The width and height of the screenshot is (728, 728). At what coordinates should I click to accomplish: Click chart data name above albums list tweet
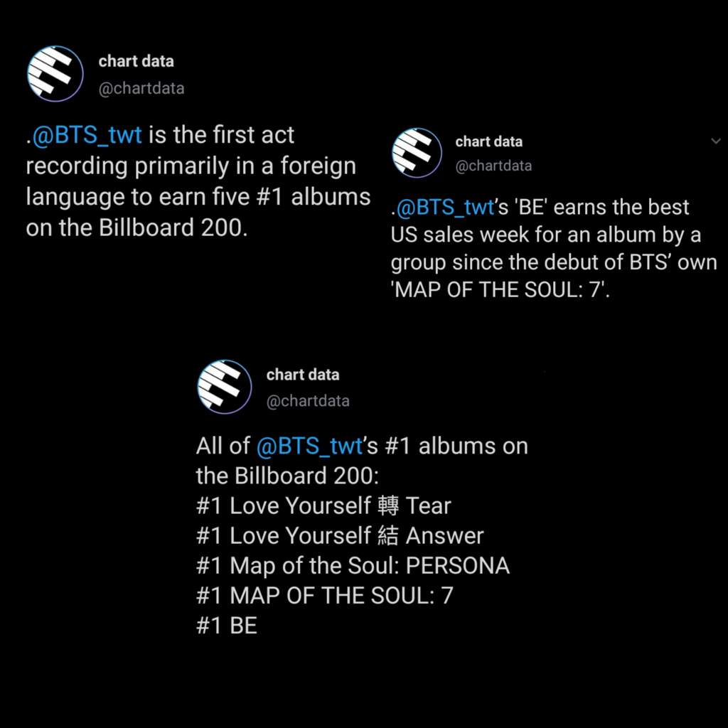click(x=303, y=375)
